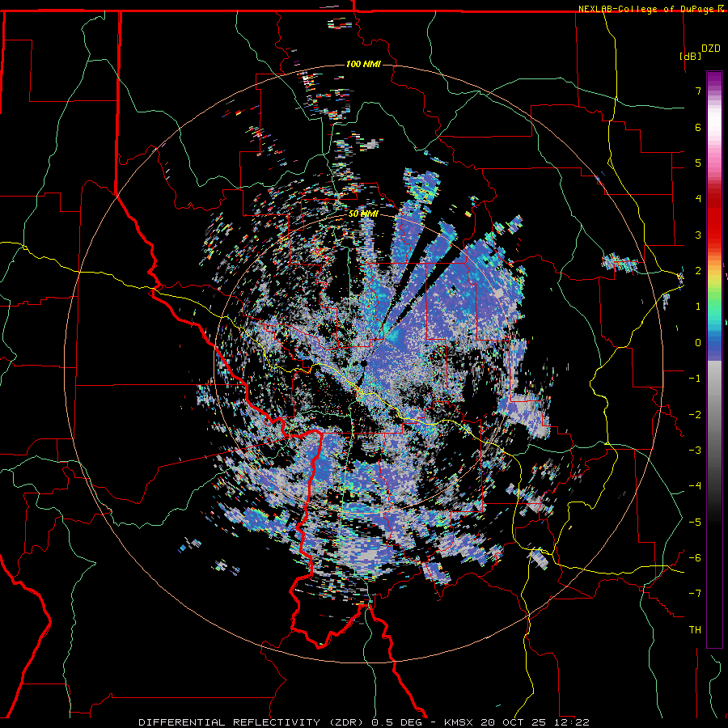Click the -1 value on color scale
Screen dimensions: 728x728
click(695, 379)
